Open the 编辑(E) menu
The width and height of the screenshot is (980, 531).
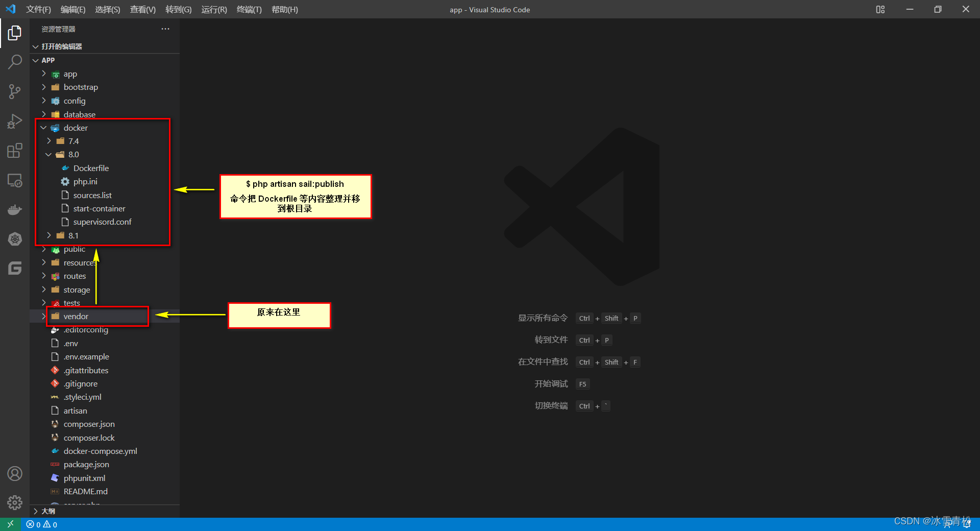pyautogui.click(x=73, y=9)
